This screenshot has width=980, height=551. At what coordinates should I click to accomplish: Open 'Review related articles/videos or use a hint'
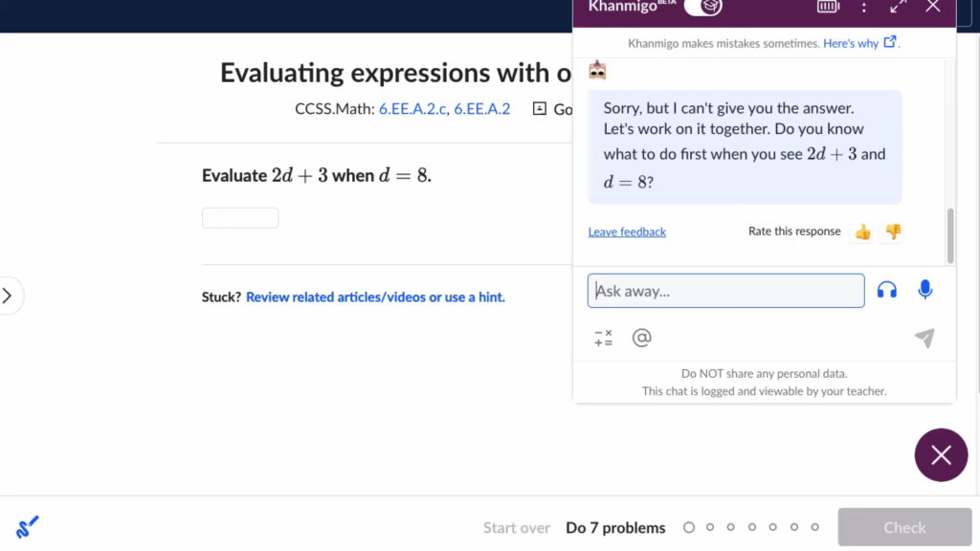click(375, 298)
